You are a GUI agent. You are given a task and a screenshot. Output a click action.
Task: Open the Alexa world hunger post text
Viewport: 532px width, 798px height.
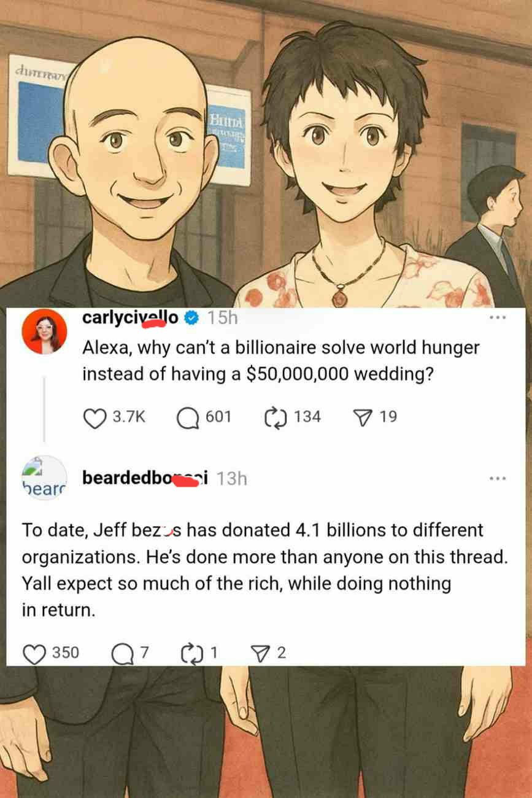(281, 360)
